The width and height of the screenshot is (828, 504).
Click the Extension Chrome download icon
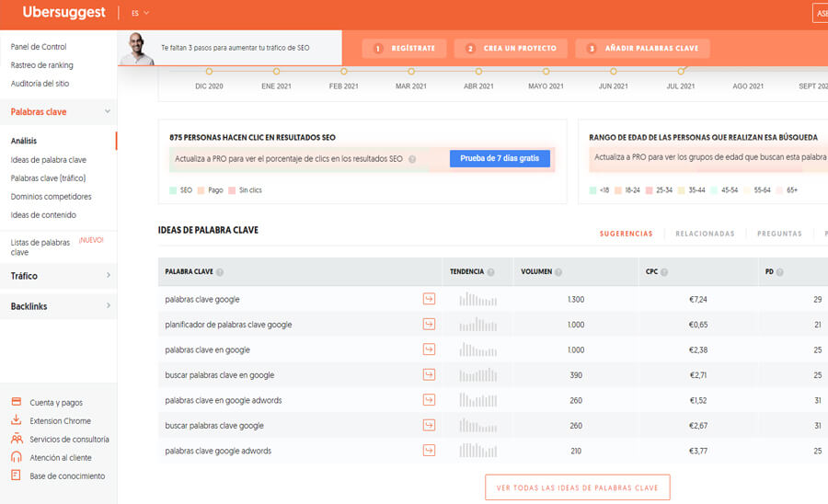coord(17,420)
